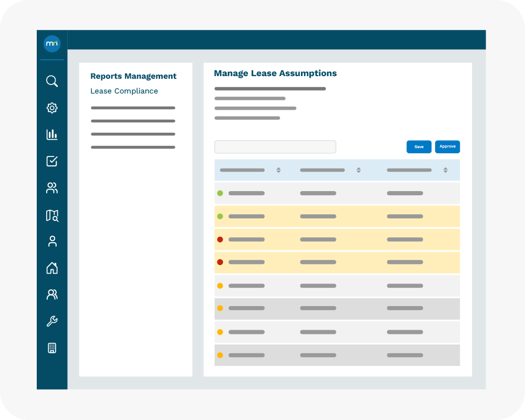Image resolution: width=525 pixels, height=420 pixels.
Task: Select the house property icon
Action: click(52, 268)
